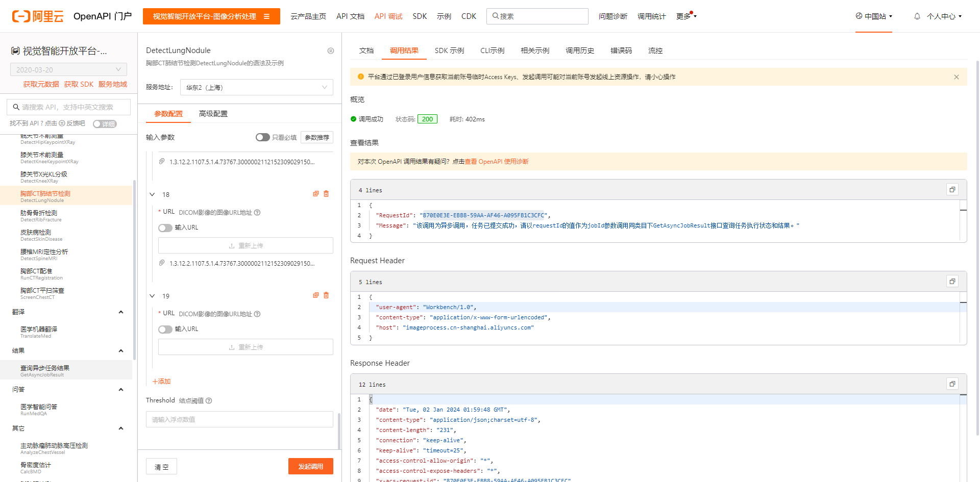Delete parameter item 19
Viewport: 980px width, 482px height.
(326, 295)
